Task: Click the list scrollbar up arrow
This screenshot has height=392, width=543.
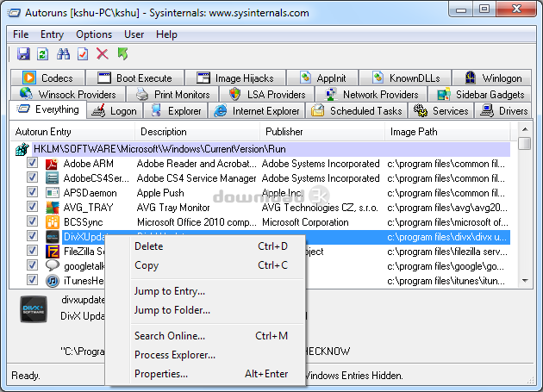Action: pyautogui.click(x=525, y=129)
